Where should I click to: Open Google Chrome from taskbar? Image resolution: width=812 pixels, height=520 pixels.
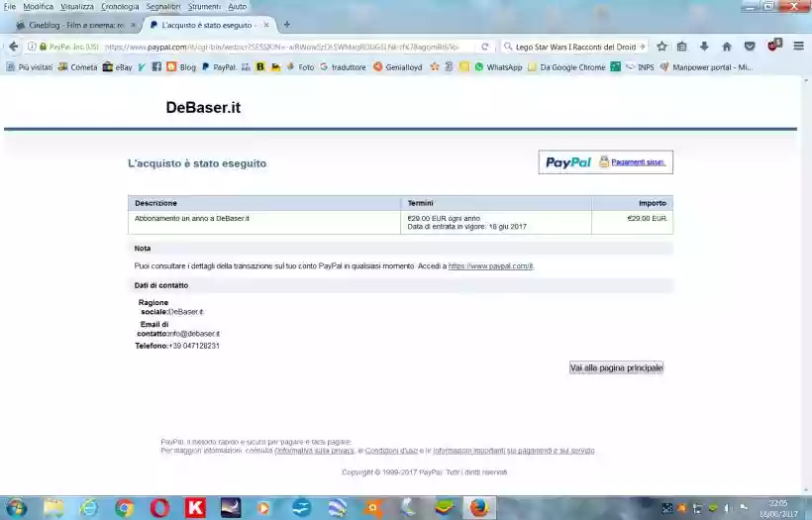pos(125,507)
